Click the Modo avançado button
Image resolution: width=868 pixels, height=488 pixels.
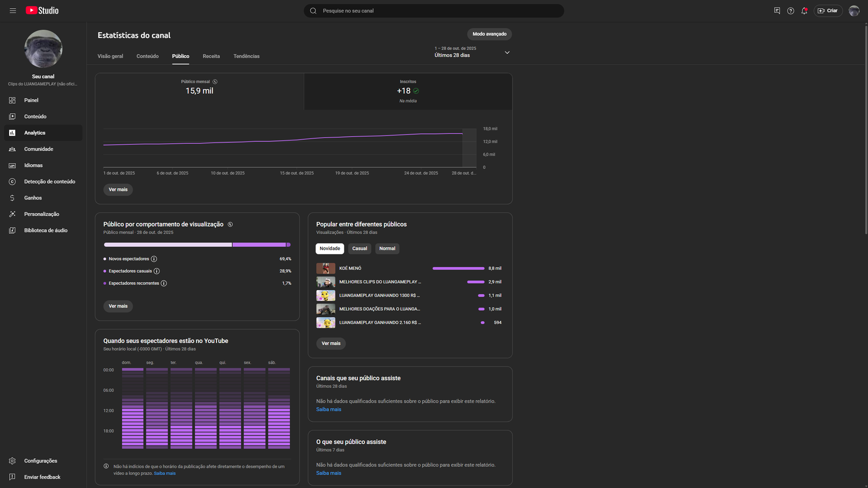point(489,34)
